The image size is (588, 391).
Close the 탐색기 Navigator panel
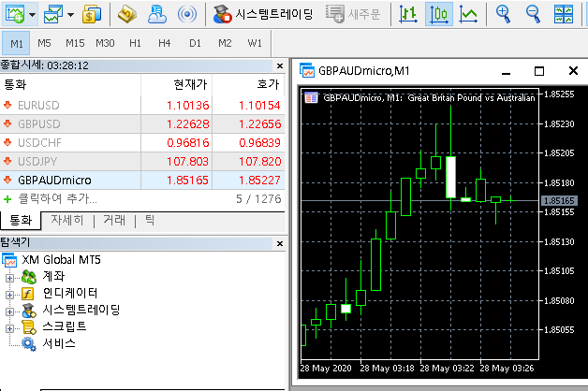[280, 244]
